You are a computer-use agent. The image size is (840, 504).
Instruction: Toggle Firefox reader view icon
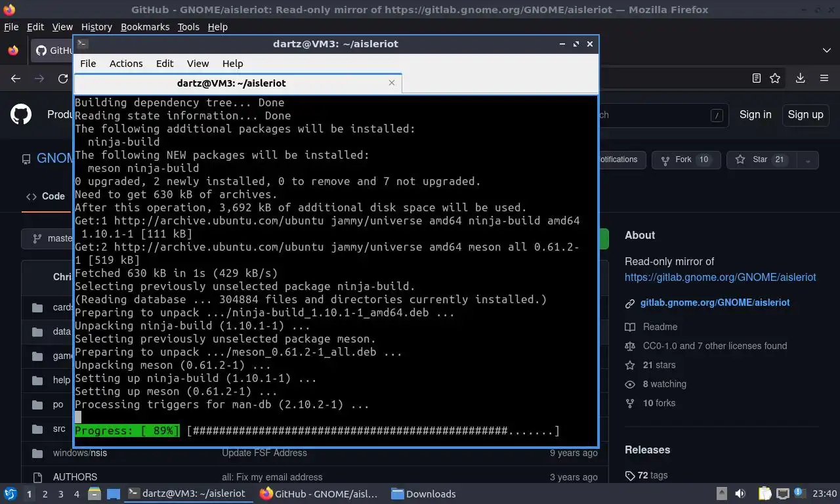(756, 78)
